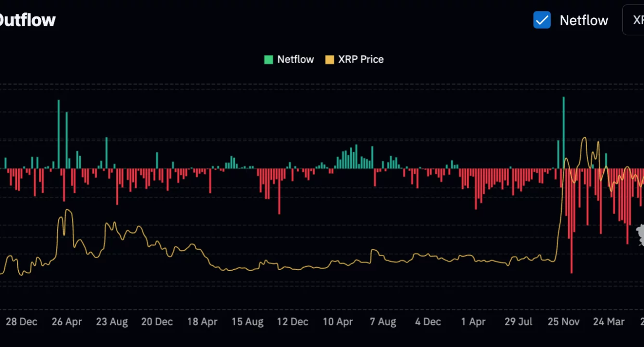Image resolution: width=644 pixels, height=347 pixels.
Task: Click the green Netflow legend swatch
Action: (268, 59)
